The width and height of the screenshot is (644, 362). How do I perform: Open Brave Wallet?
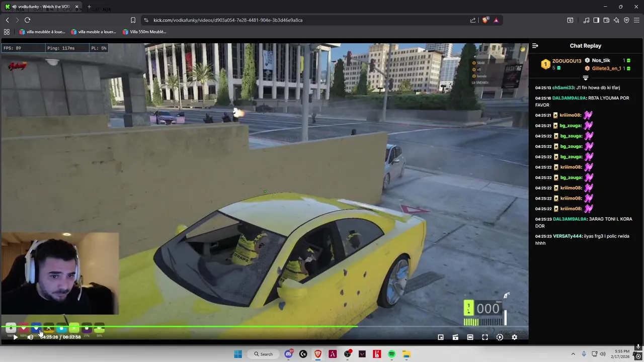[606, 20]
